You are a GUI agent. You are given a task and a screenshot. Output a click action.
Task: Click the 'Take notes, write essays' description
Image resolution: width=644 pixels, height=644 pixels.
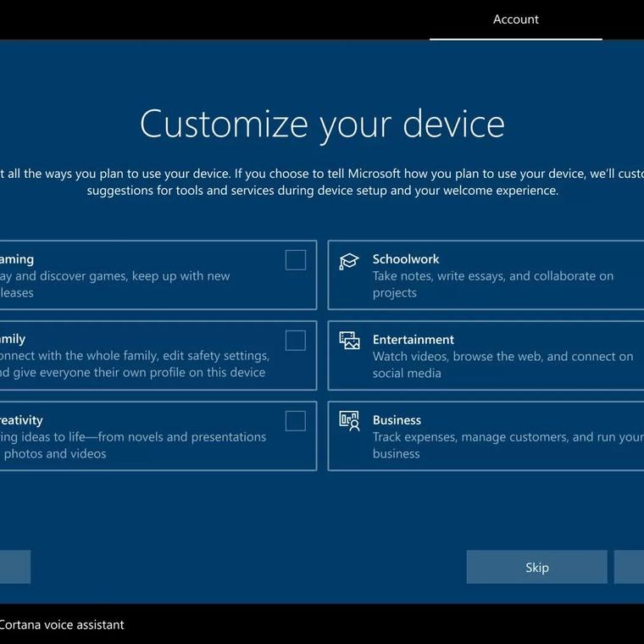pyautogui.click(x=493, y=284)
